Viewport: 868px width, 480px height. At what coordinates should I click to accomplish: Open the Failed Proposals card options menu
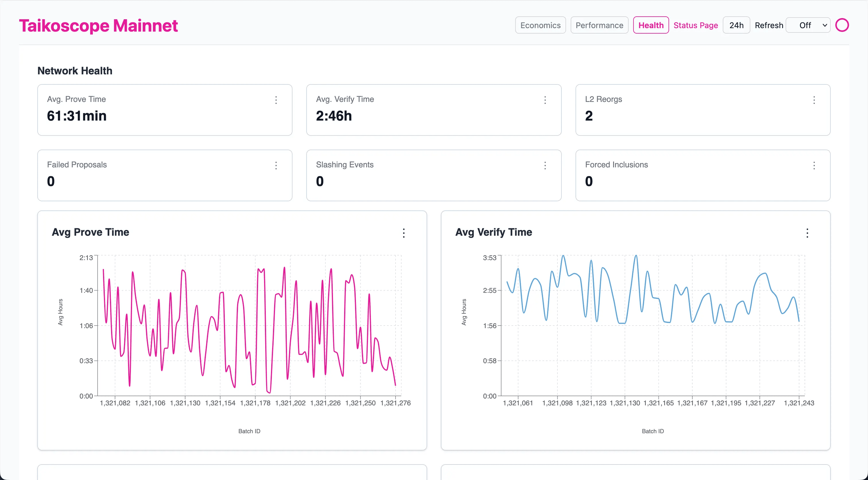[x=276, y=166]
